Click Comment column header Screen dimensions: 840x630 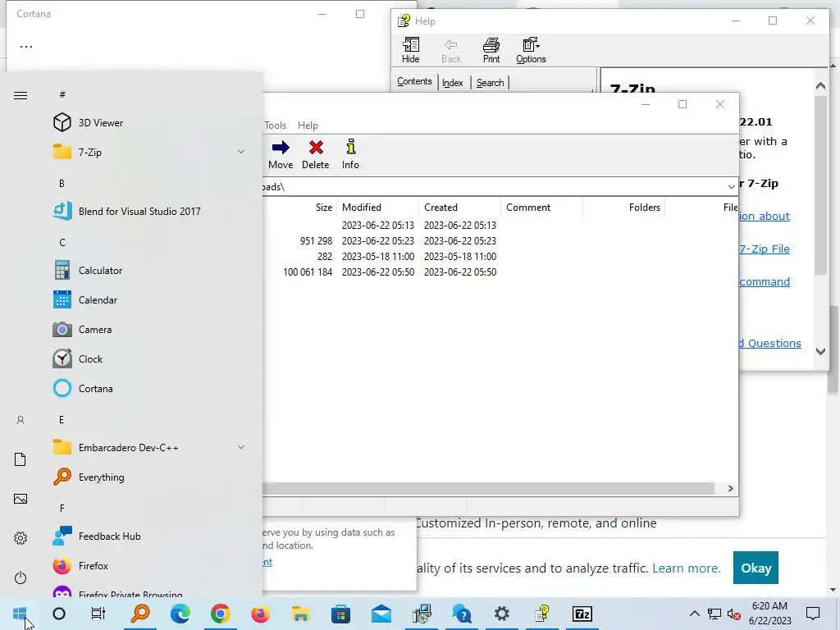[541, 208]
